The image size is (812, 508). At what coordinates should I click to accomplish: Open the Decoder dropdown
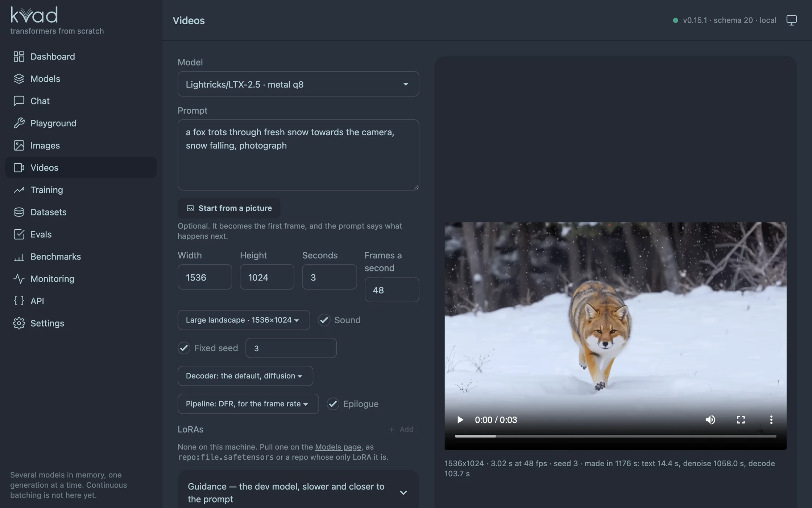(x=245, y=376)
